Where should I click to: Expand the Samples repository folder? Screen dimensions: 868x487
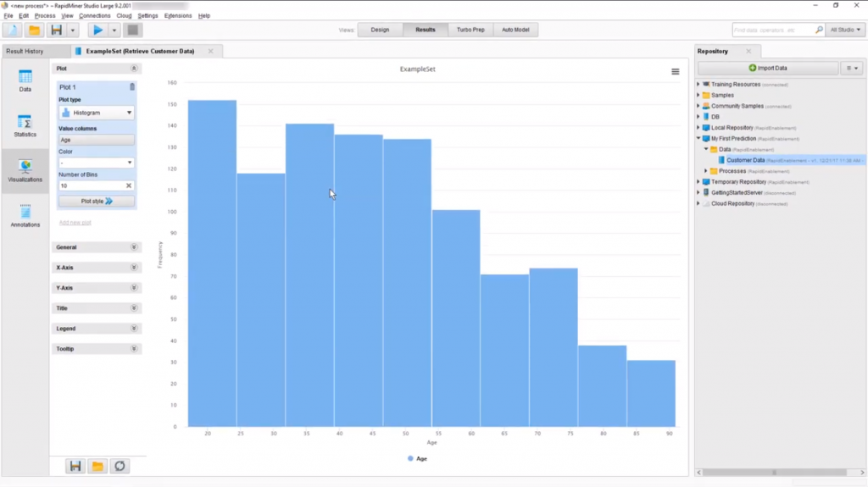pyautogui.click(x=698, y=95)
